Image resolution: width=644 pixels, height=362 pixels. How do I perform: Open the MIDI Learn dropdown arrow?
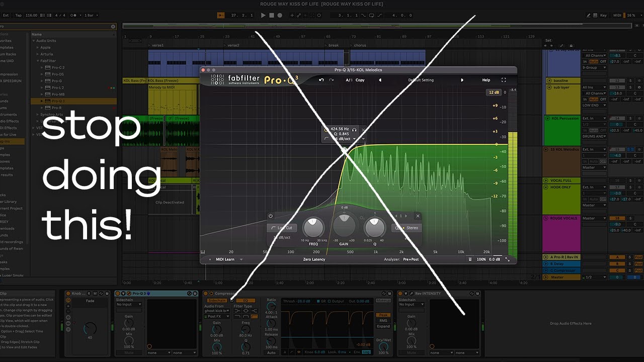click(241, 259)
